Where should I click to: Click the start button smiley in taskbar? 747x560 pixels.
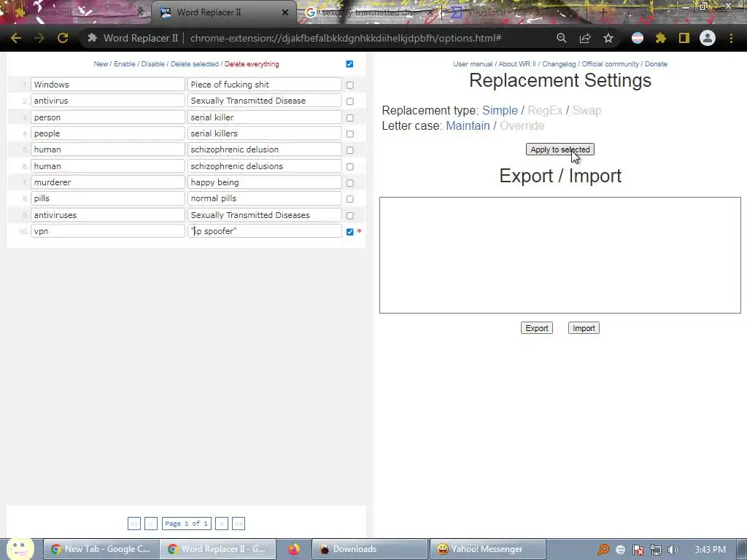pos(19,548)
